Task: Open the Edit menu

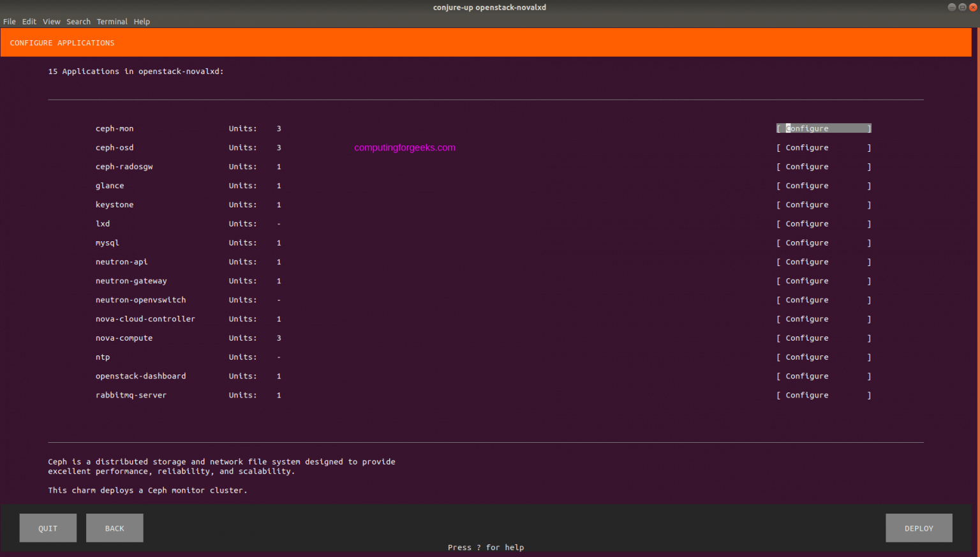Action: tap(29, 21)
